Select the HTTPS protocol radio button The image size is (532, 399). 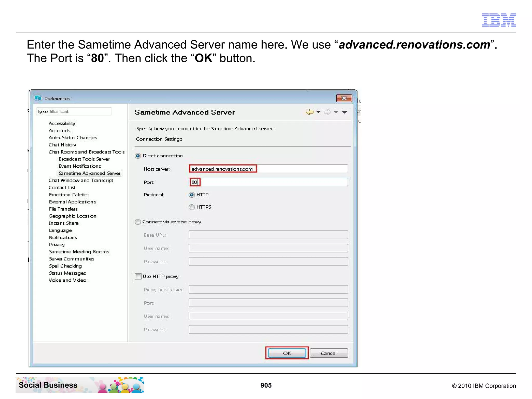[192, 207]
